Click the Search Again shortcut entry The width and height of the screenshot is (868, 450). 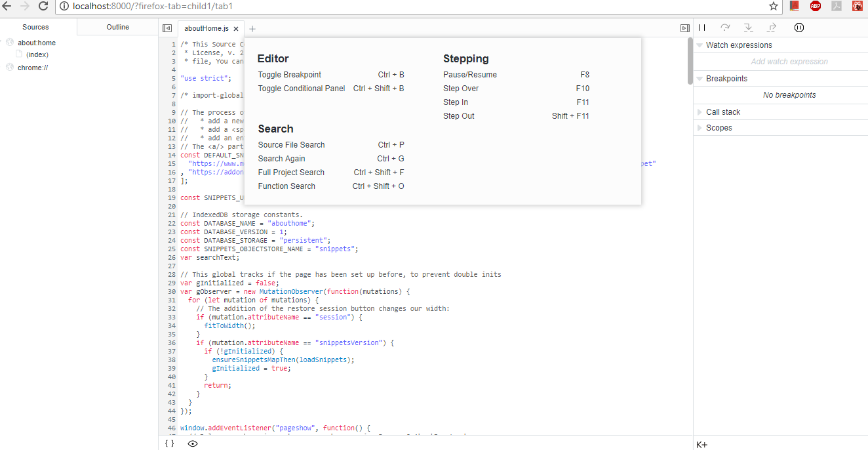click(x=331, y=159)
